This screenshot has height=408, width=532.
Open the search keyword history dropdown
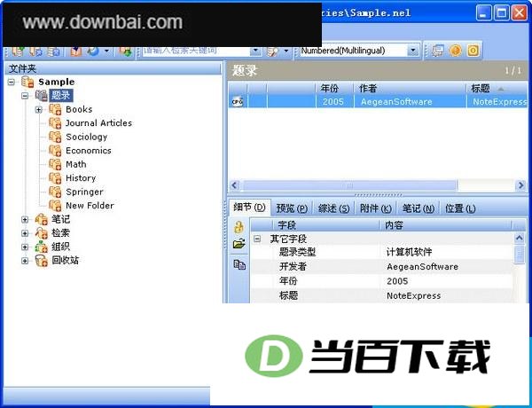[x=255, y=51]
